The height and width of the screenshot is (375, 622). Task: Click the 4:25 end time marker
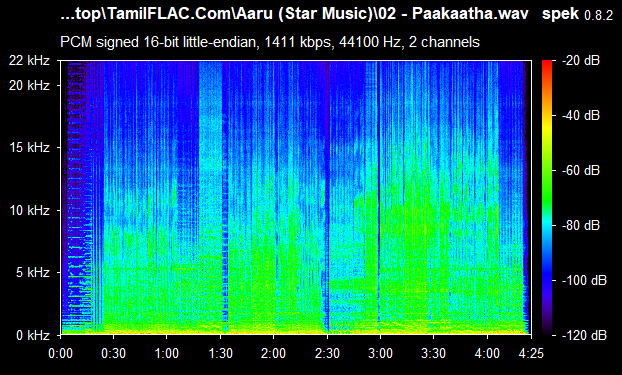point(531,353)
